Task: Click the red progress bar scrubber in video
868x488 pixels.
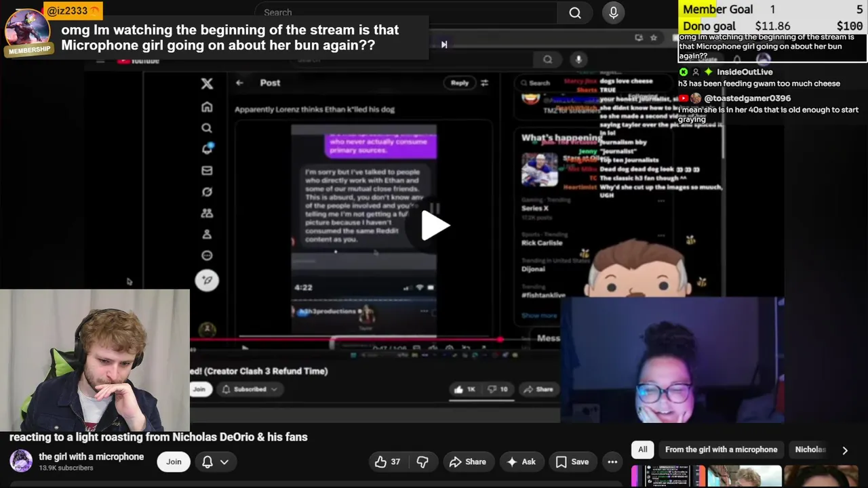Action: click(500, 339)
